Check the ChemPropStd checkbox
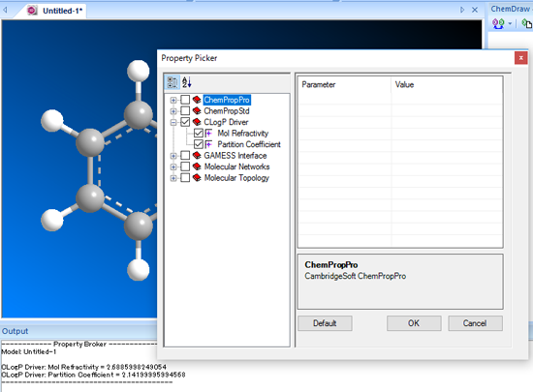The image size is (533, 392). point(185,111)
